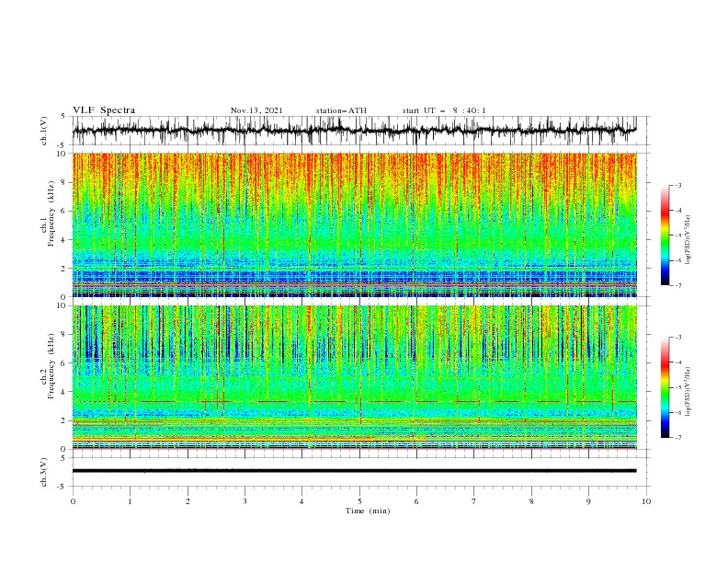
Task: Click the "ch.3(V)" waveform axis label
Action: 44,472
